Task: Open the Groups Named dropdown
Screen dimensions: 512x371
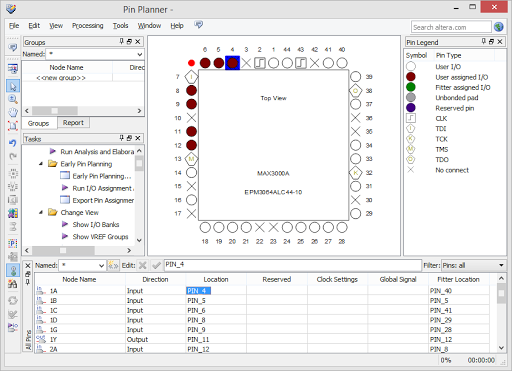Action: click(140, 54)
